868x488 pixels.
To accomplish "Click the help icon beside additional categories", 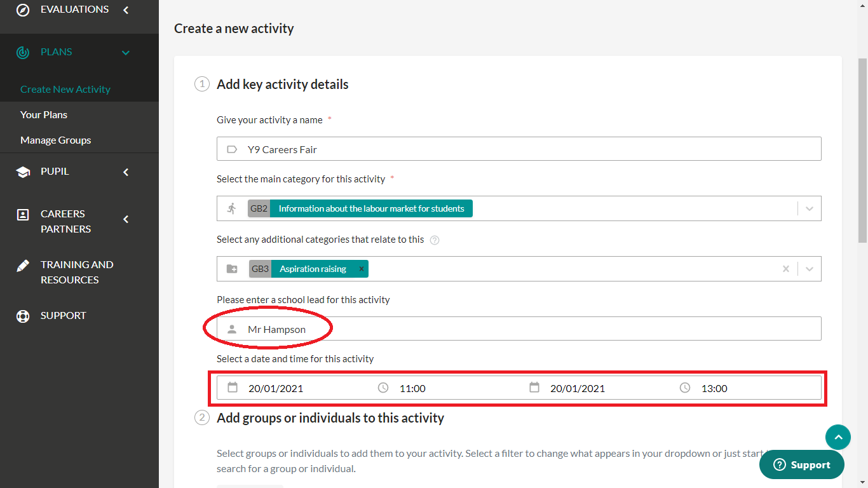I will coord(435,240).
